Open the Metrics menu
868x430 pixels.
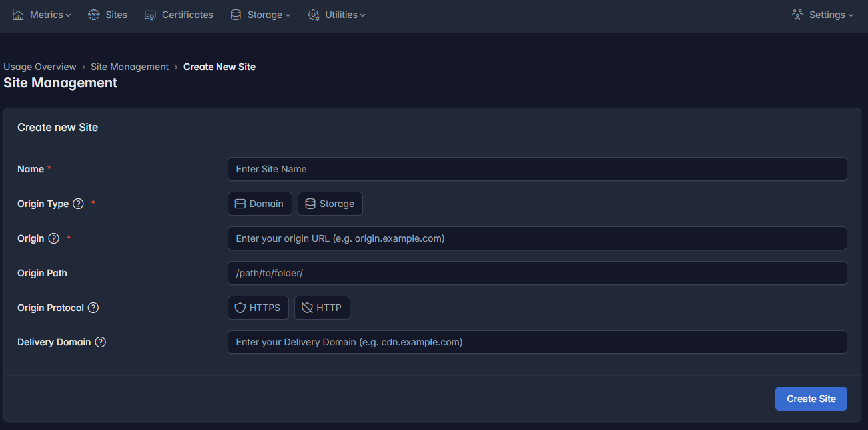coord(41,15)
